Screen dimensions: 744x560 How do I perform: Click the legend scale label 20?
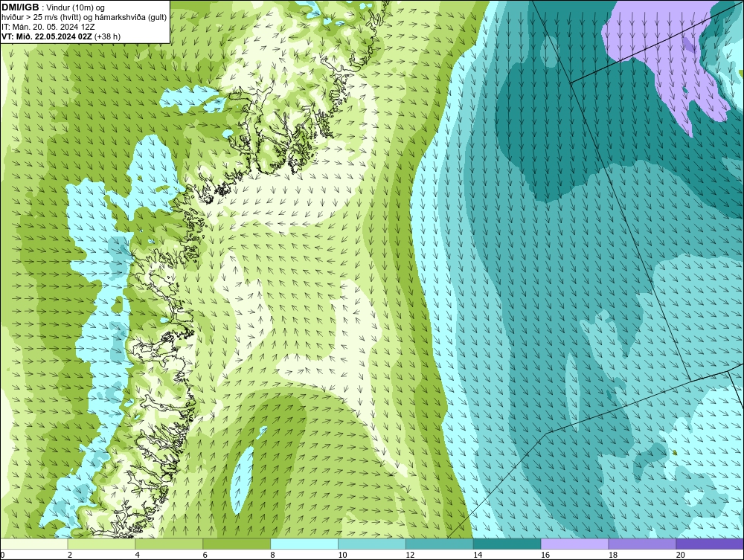[681, 555]
